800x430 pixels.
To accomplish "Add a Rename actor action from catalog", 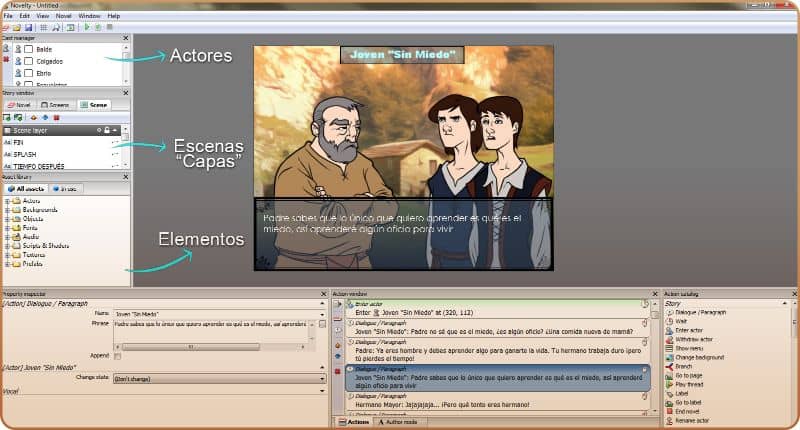I will pyautogui.click(x=688, y=421).
